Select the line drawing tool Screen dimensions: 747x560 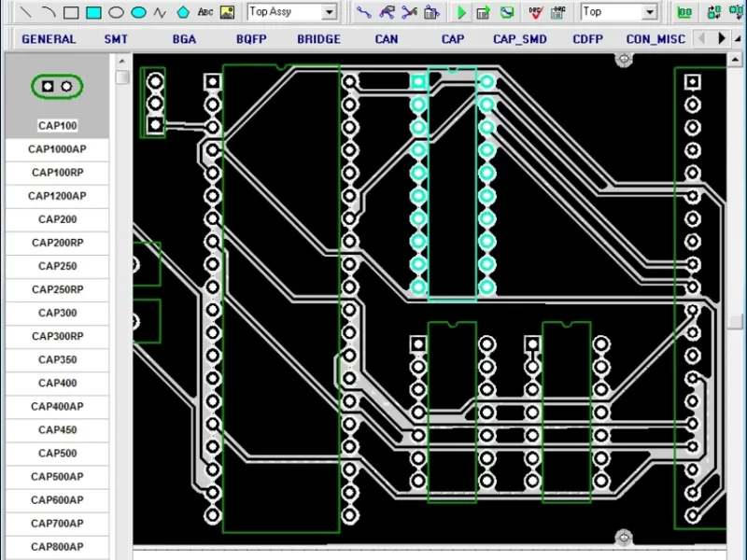point(26,12)
